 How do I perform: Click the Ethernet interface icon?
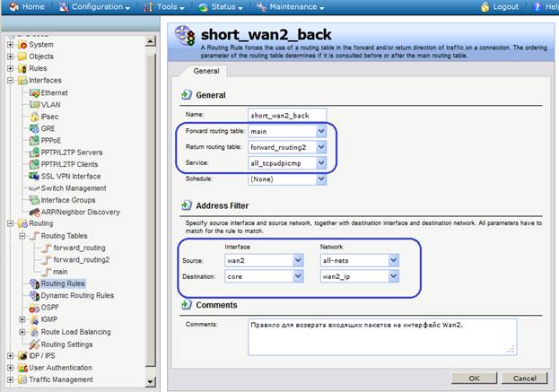coord(34,93)
